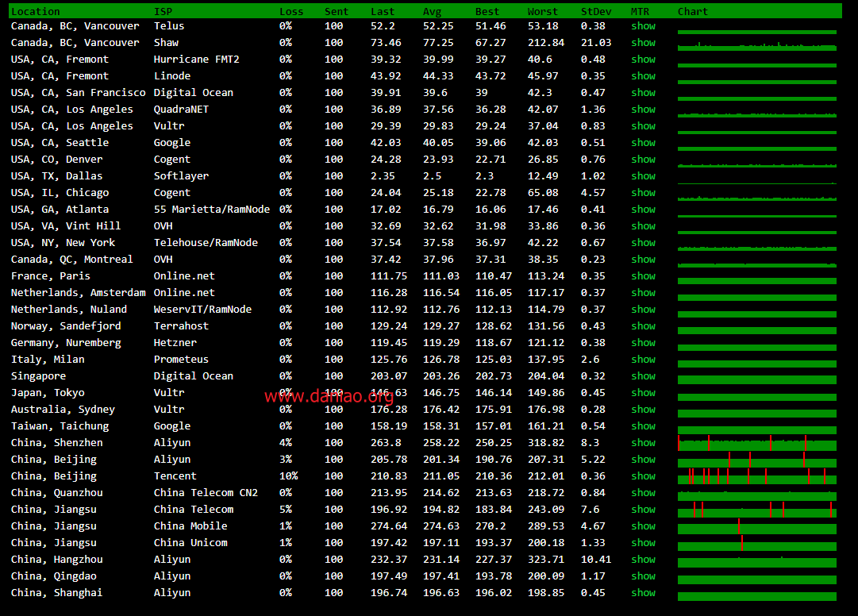Viewport: 858px width, 616px height.
Task: Open show link for Hetzner Nuremberg row
Action: coord(643,343)
